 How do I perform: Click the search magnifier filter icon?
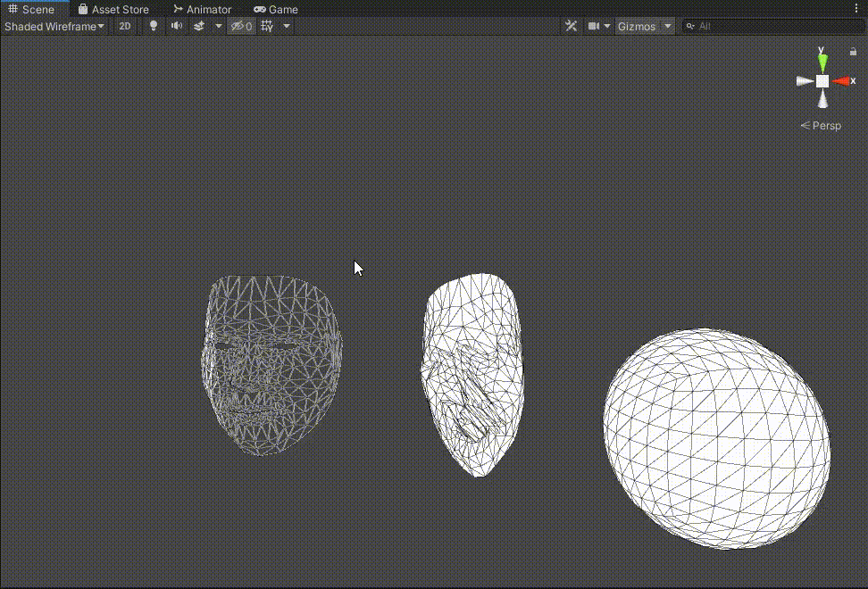[690, 26]
